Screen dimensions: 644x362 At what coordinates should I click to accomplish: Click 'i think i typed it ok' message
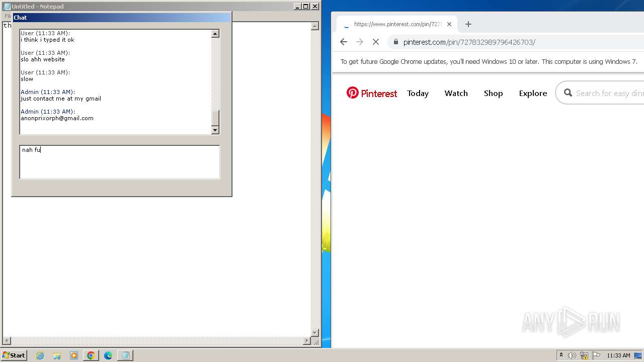(x=47, y=40)
